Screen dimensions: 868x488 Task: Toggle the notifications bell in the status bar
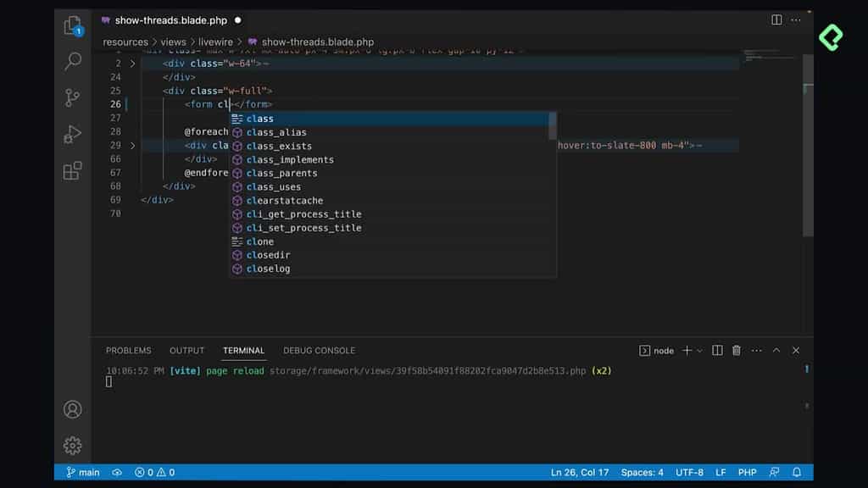click(795, 472)
